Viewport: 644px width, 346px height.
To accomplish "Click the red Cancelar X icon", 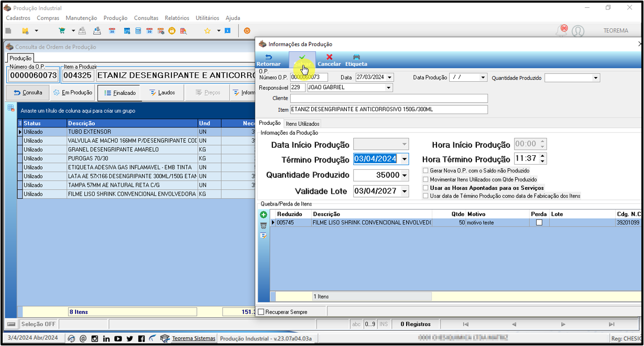I will point(329,57).
